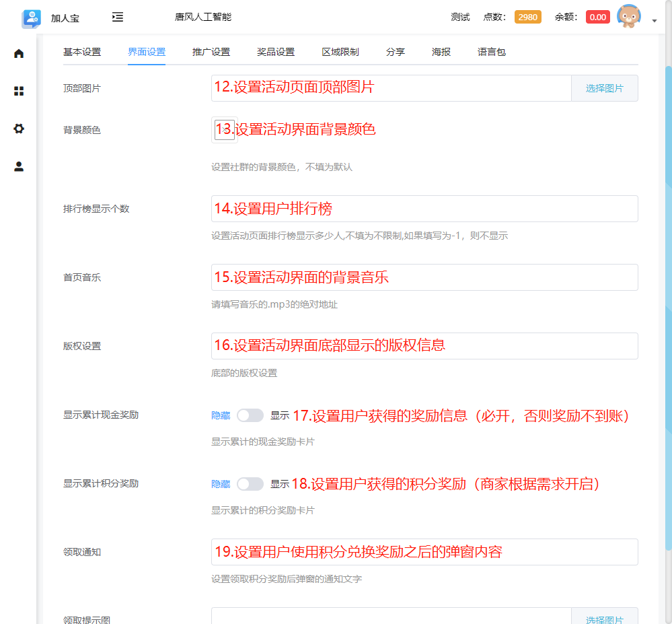Open the settings gear icon in sidebar
672x624 pixels.
18,129
